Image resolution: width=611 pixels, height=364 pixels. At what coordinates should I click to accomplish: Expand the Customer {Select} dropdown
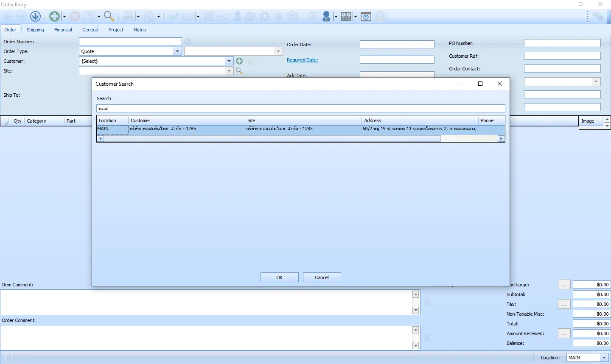click(x=229, y=61)
